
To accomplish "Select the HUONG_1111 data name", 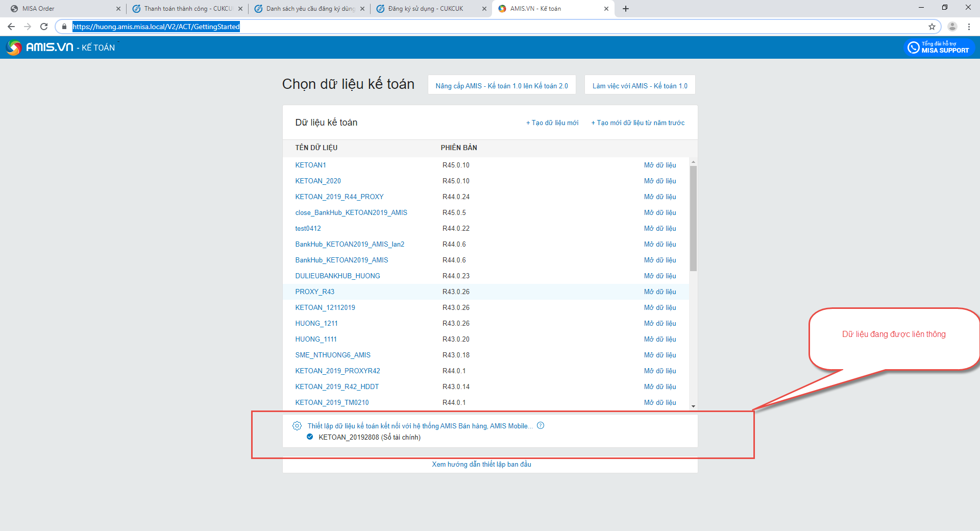I will pos(316,340).
